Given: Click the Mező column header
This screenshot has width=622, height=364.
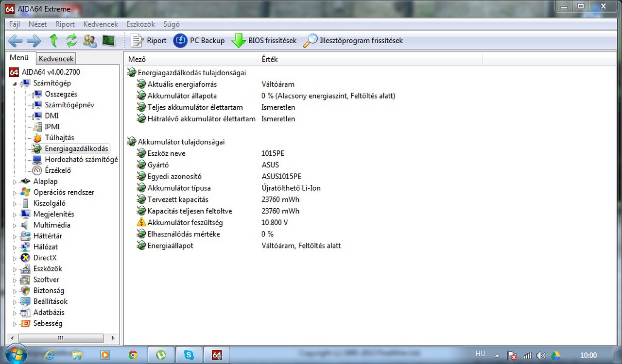Looking at the screenshot, I should pyautogui.click(x=191, y=59).
